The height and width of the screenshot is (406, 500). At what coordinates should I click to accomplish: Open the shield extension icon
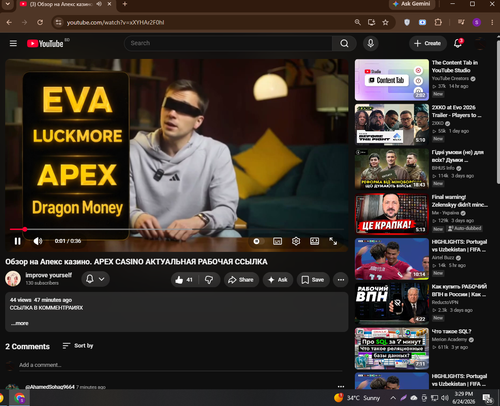tap(407, 22)
